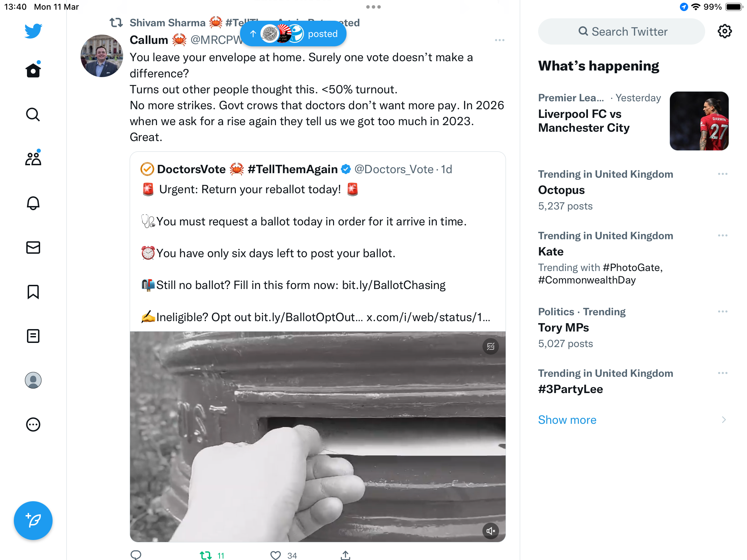Viewport: 747px width, 560px height.
Task: Open the Communities icon in sidebar
Action: click(x=33, y=159)
